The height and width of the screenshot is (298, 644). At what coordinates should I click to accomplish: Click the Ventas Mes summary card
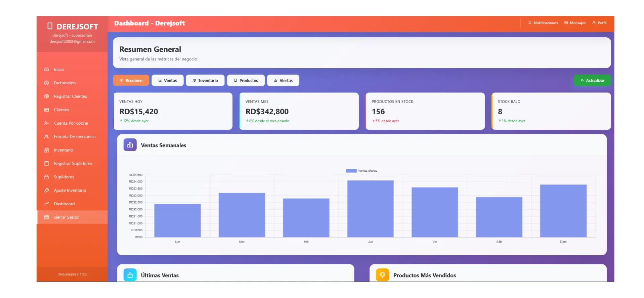point(299,111)
